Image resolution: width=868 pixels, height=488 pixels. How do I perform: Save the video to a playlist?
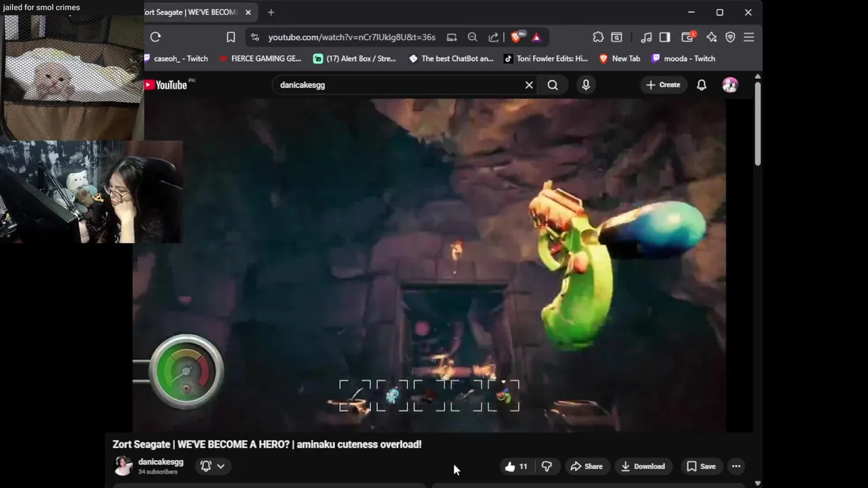click(x=701, y=466)
